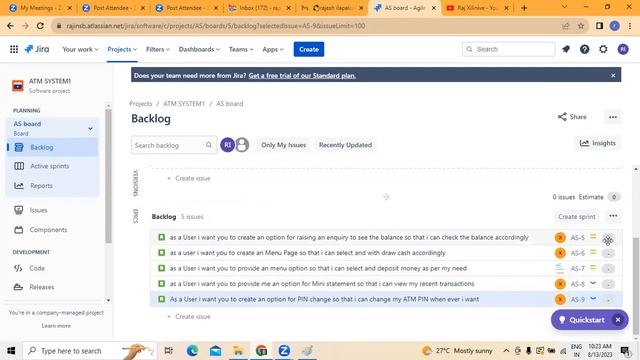Click Learn more link in sidebar
Screen dimensions: 640x360
click(56, 326)
